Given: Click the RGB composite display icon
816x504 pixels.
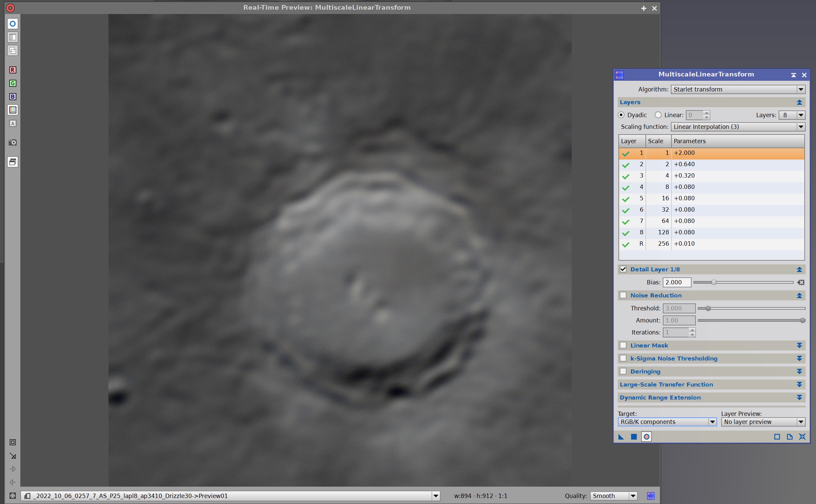Looking at the screenshot, I should click(x=13, y=110).
